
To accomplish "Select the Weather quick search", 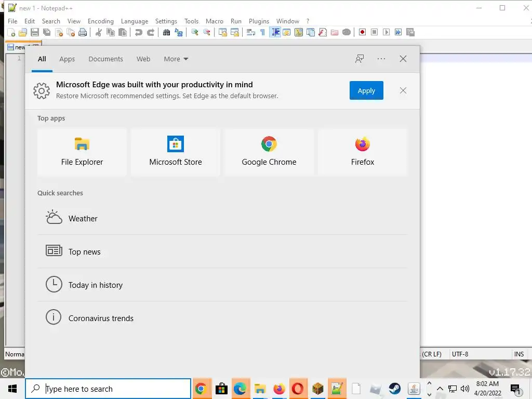I will pyautogui.click(x=222, y=218).
